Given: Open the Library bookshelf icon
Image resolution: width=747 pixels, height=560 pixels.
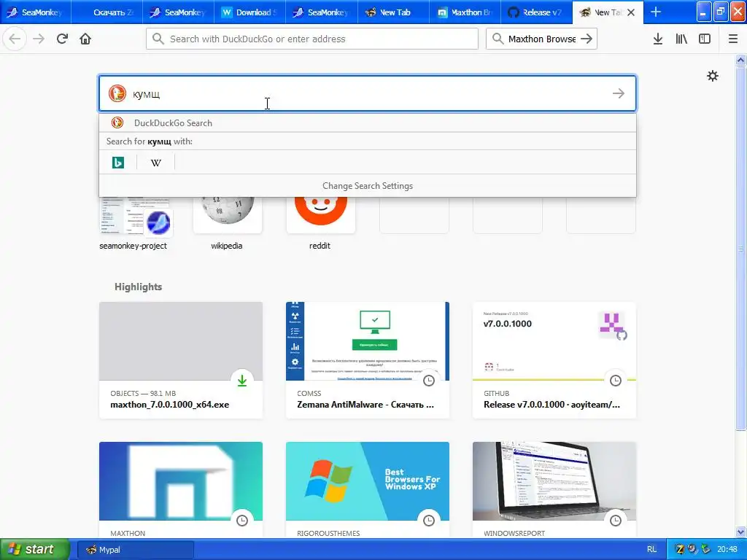Looking at the screenshot, I should pos(681,39).
